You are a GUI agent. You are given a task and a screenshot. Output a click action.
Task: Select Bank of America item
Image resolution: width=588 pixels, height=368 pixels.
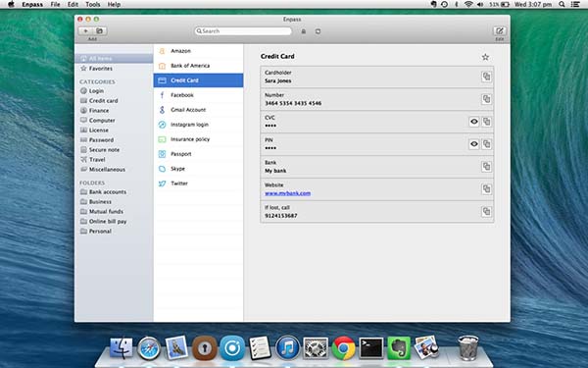pyautogui.click(x=198, y=66)
